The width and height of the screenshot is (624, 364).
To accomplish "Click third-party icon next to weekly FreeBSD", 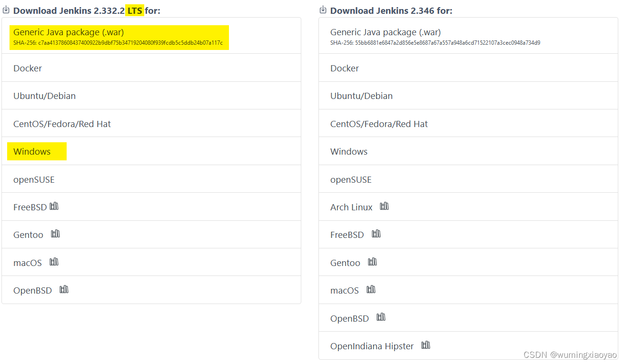I will click(376, 234).
